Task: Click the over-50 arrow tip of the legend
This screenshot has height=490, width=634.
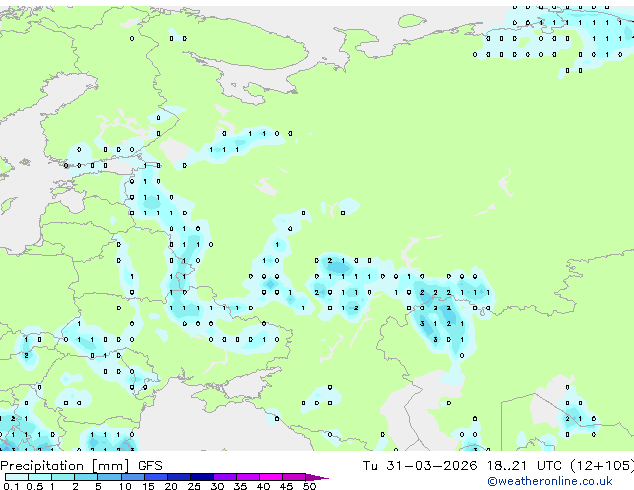Action: point(317,477)
